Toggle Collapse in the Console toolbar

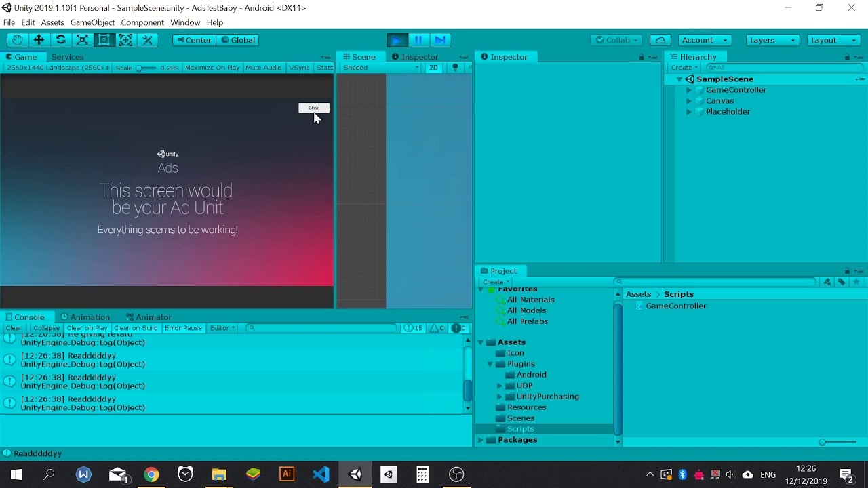(x=47, y=328)
